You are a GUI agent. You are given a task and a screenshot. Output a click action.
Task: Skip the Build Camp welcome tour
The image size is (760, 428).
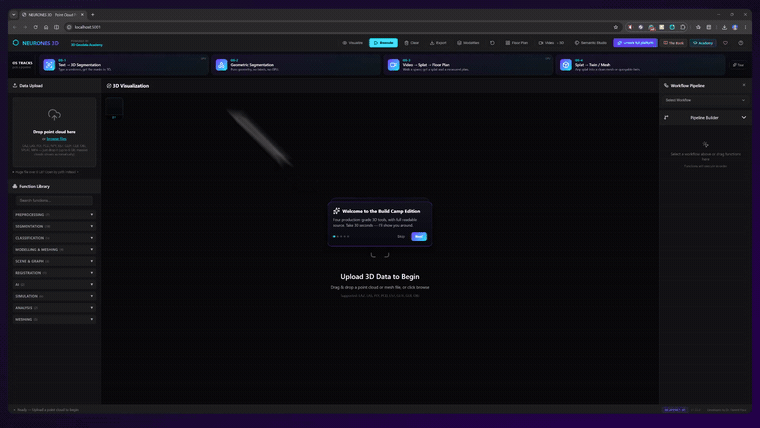point(401,237)
